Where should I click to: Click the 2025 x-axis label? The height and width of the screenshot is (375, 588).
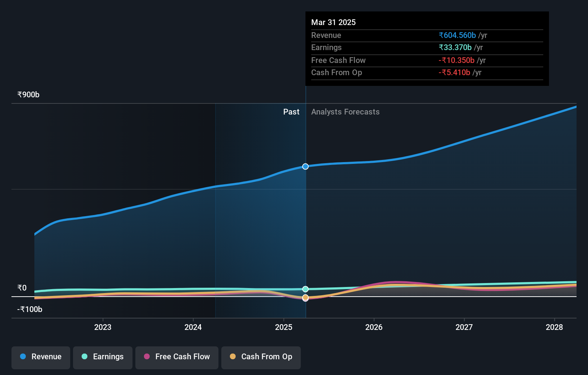click(x=284, y=327)
